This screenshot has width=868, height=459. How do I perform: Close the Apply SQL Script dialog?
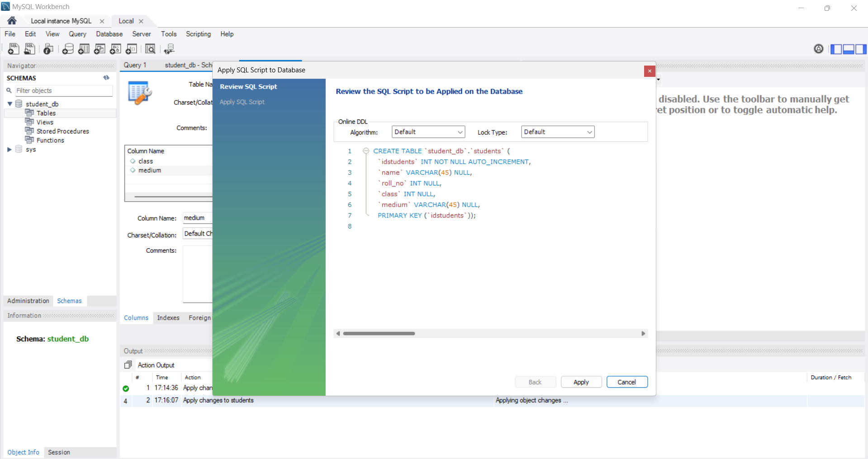click(x=650, y=71)
